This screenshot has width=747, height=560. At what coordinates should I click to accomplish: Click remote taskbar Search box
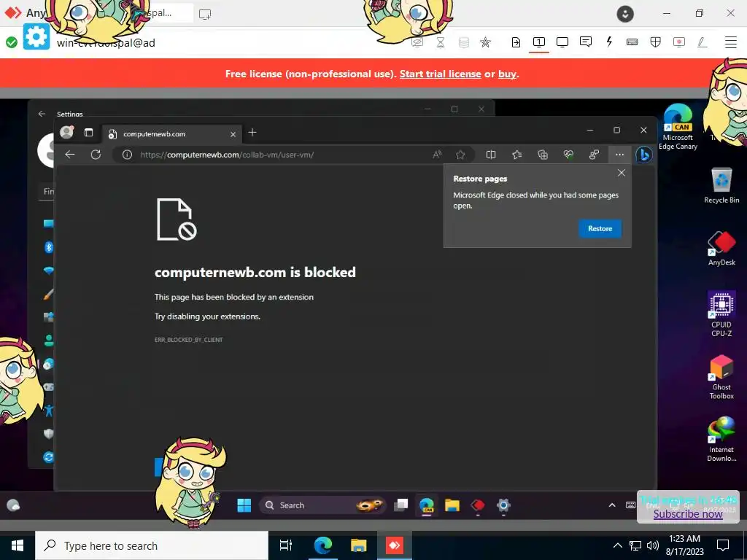point(322,505)
